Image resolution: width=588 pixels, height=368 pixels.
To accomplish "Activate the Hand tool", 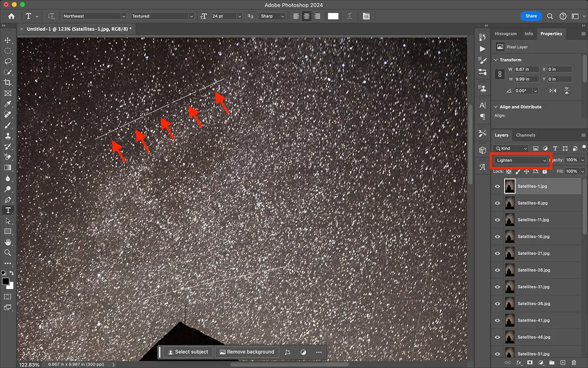I will [x=8, y=242].
